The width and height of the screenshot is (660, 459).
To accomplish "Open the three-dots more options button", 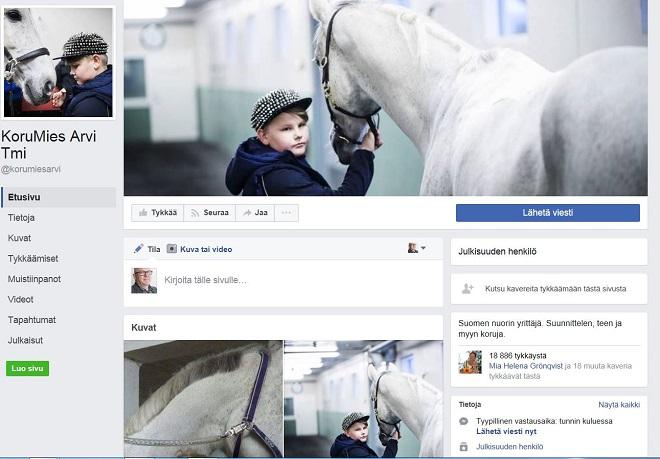I will click(x=287, y=213).
